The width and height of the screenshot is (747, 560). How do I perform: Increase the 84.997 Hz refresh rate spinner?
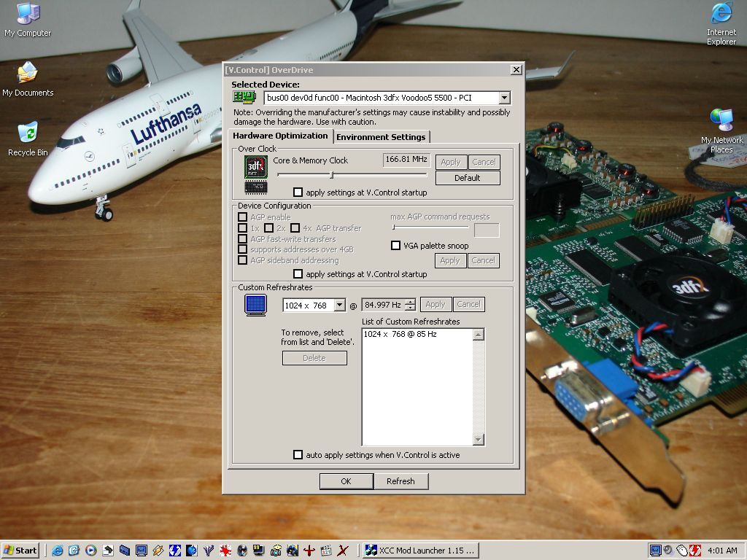(410, 301)
